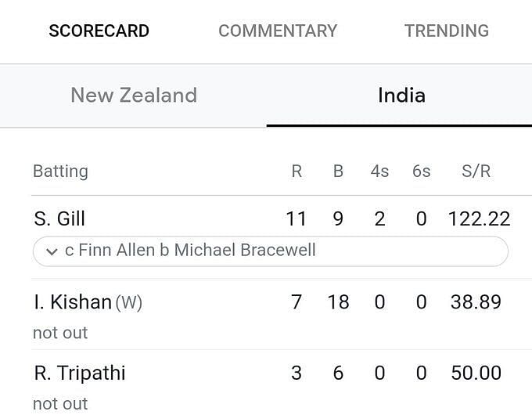532x415 pixels.
Task: Click I. Kishan player name
Action: click(73, 302)
